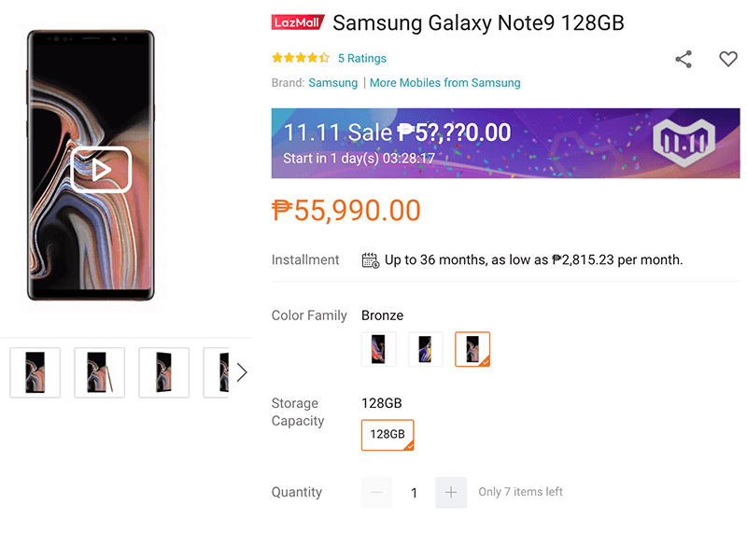Share this product using the share icon

click(684, 59)
